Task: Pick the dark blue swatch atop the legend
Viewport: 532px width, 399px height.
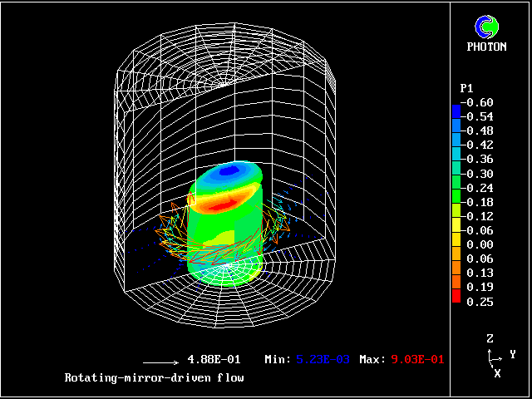Action: (x=456, y=110)
